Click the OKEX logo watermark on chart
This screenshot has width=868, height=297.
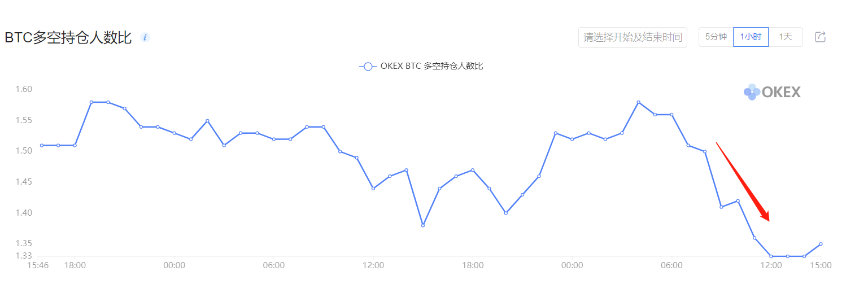(x=772, y=91)
